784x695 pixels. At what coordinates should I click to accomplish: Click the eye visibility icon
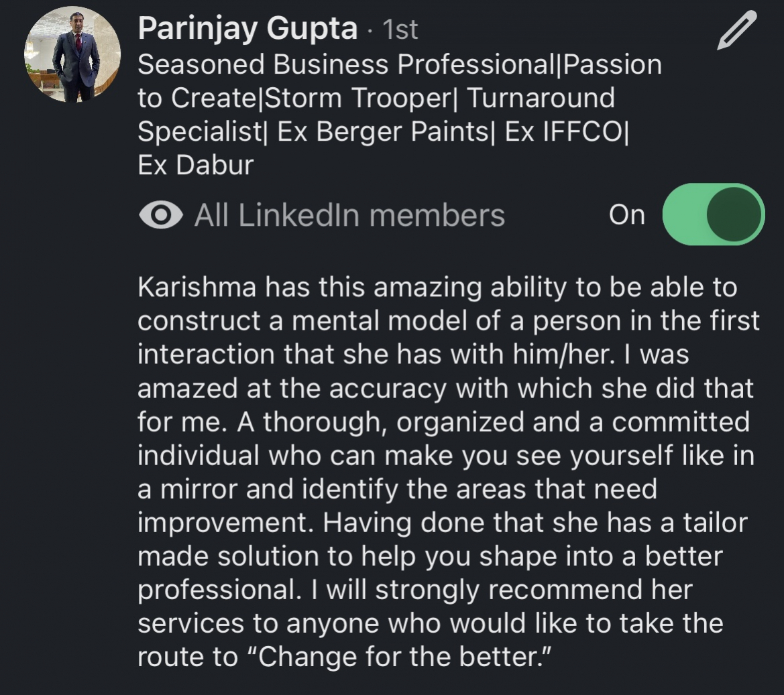pos(160,215)
